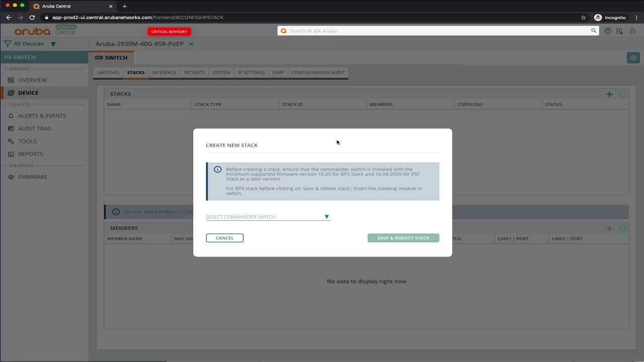Image resolution: width=644 pixels, height=362 pixels.
Task: Click the magnifier search icon
Action: point(594,31)
